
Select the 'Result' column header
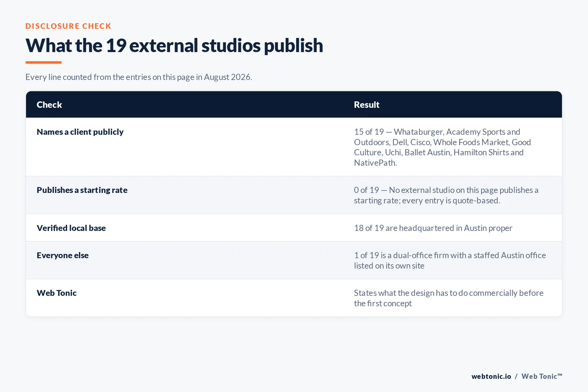coord(366,105)
